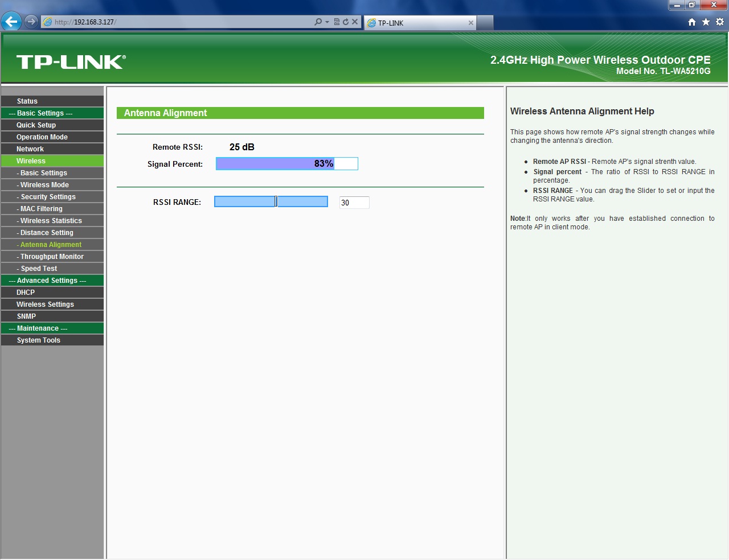Image resolution: width=729 pixels, height=560 pixels.
Task: Close the TP-LINK browser tab
Action: [x=471, y=23]
